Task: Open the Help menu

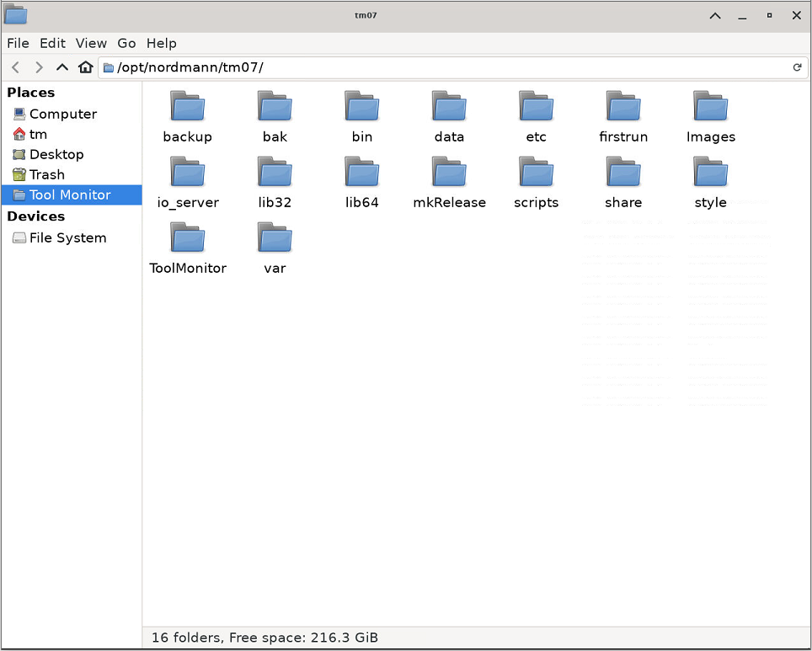Action: click(x=161, y=43)
